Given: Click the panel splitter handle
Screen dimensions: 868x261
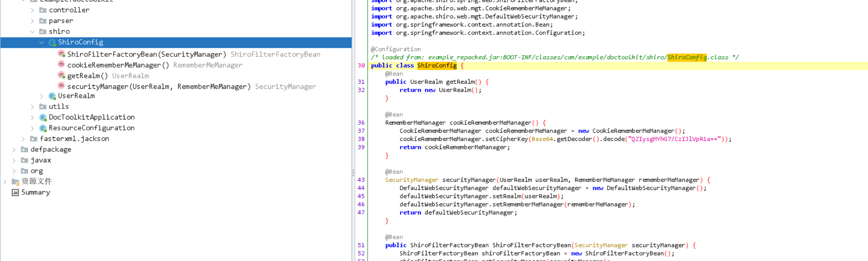Looking at the screenshot, I should pyautogui.click(x=353, y=173).
